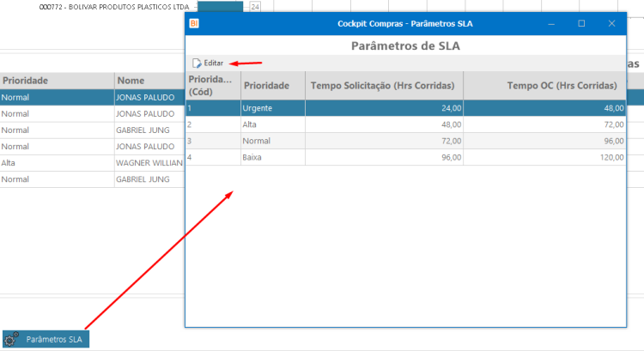Click Nome column header in background grid
Image resolution: width=644 pixels, height=351 pixels.
[149, 81]
